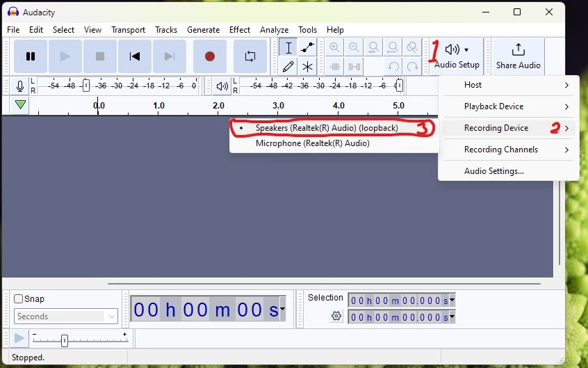This screenshot has height=368, width=588.
Task: Adjust the playback level slider
Action: [400, 86]
